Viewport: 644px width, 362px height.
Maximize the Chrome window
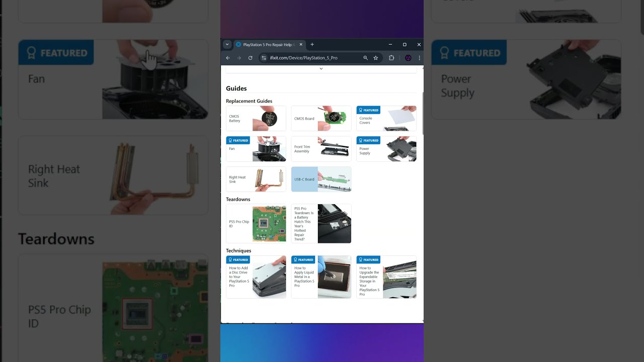[405, 44]
